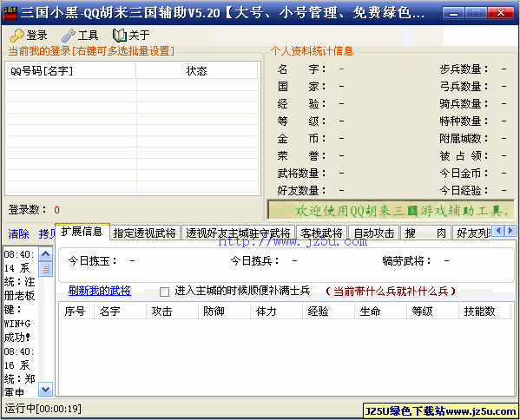The height and width of the screenshot is (420, 520).
Task: Switch to the 指定透视武将 tab
Action: click(x=145, y=233)
